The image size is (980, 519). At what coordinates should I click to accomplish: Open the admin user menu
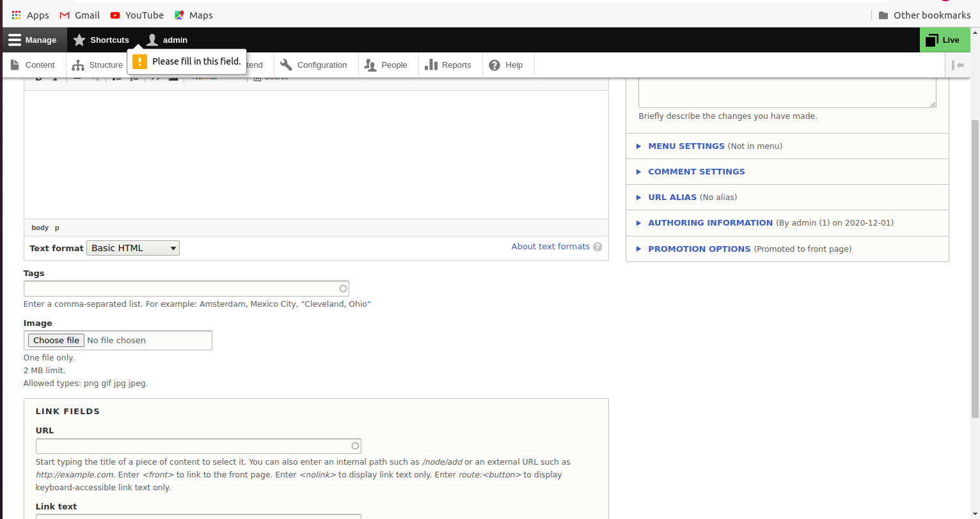(167, 40)
